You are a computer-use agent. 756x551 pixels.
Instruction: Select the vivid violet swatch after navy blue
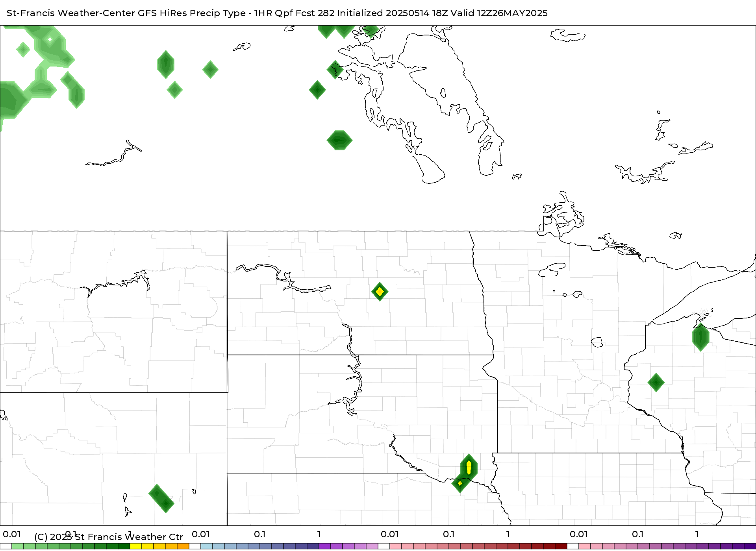[x=325, y=546]
